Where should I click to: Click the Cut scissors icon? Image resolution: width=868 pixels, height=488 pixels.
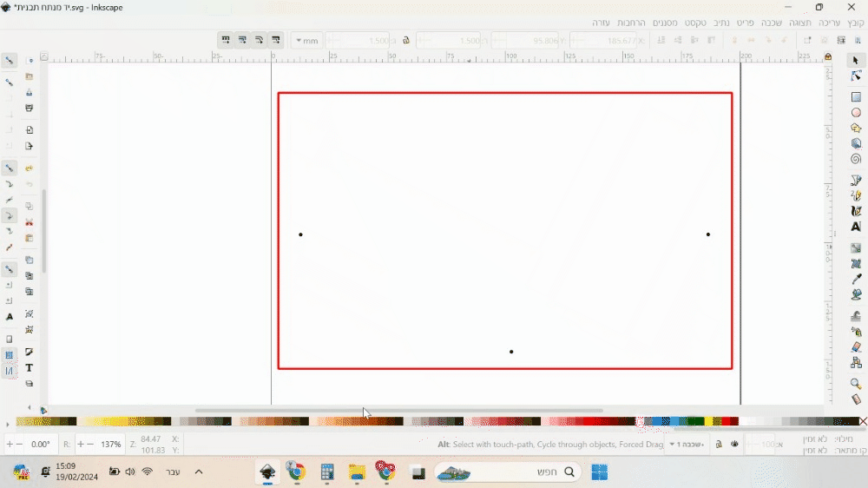(x=30, y=222)
